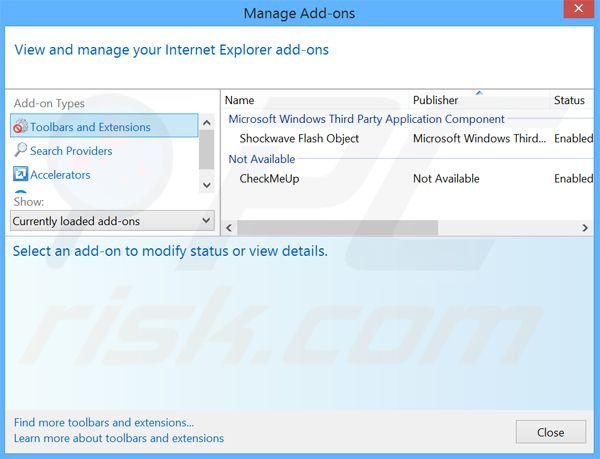Click the Toolbars and Extensions icon
600x459 pixels.
pos(20,127)
